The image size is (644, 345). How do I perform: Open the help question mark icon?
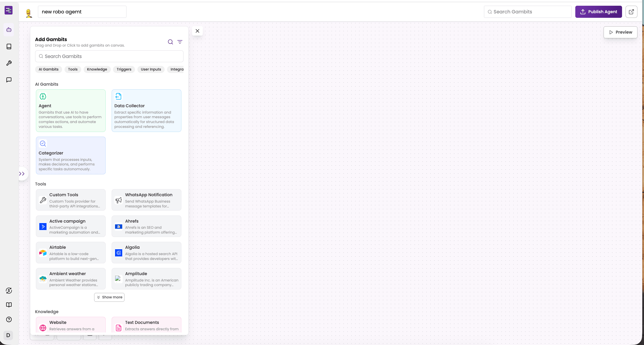click(9, 320)
